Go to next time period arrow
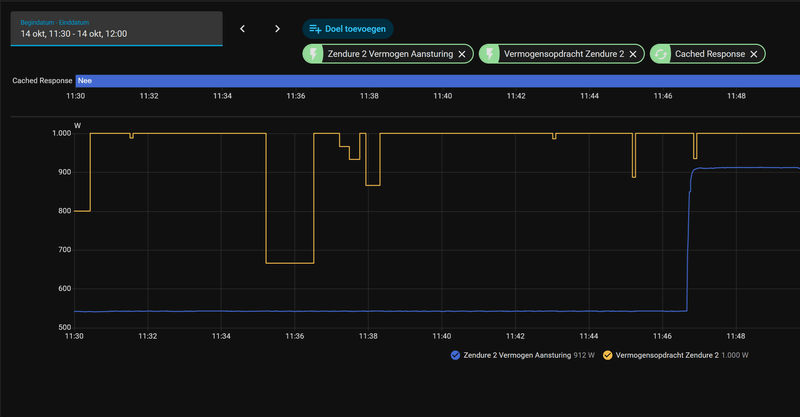This screenshot has width=800, height=417. pyautogui.click(x=277, y=29)
